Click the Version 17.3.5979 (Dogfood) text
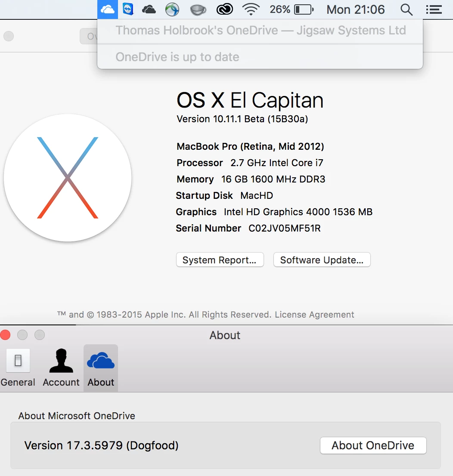 101,445
